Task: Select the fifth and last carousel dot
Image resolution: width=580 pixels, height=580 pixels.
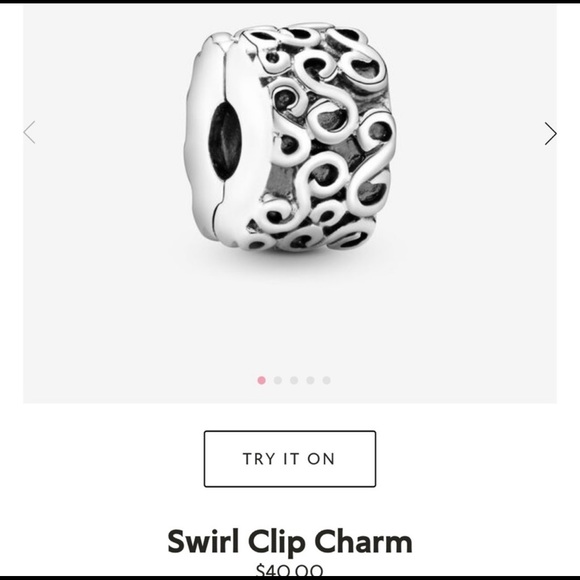Action: coord(327,380)
